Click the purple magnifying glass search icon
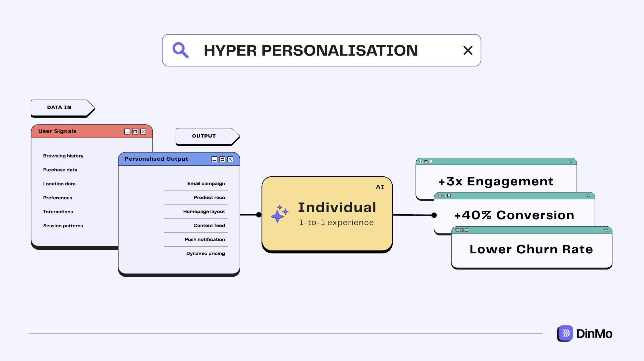 click(180, 50)
